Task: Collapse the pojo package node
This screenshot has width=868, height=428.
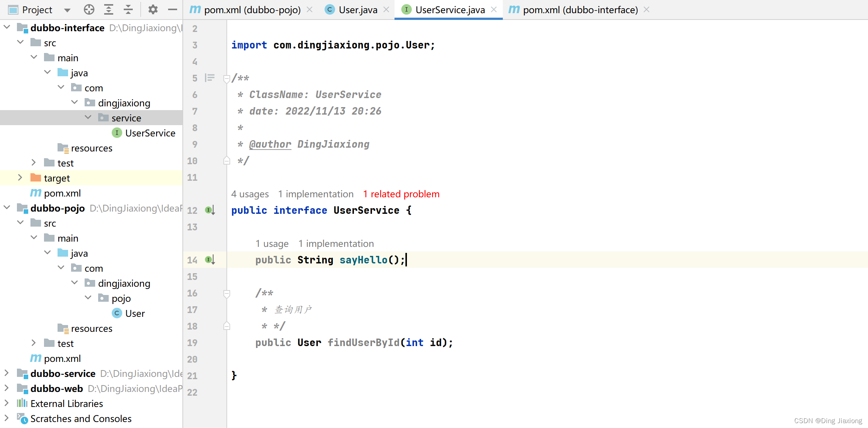Action: [88, 298]
